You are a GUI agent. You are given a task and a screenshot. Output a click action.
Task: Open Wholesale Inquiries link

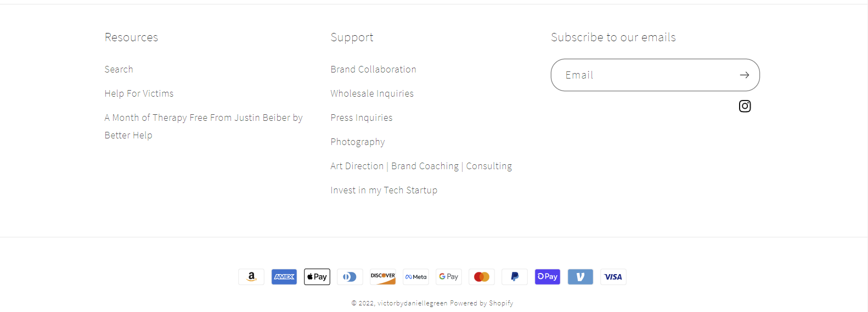pos(372,93)
